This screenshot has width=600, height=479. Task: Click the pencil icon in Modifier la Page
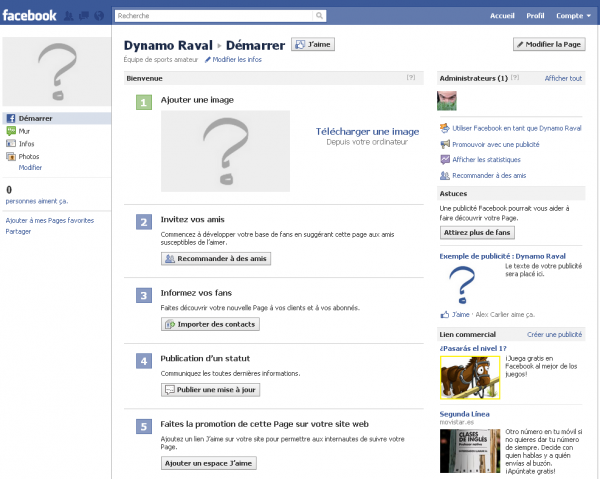click(520, 44)
